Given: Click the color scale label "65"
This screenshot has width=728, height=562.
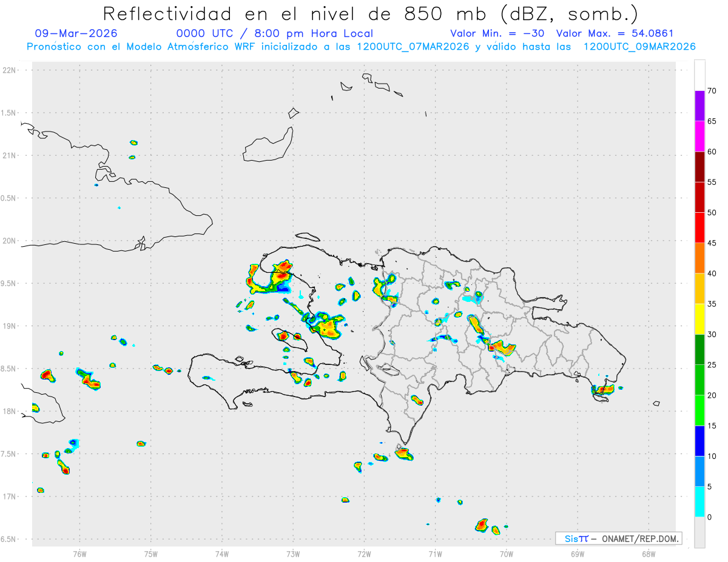Looking at the screenshot, I should [712, 121].
